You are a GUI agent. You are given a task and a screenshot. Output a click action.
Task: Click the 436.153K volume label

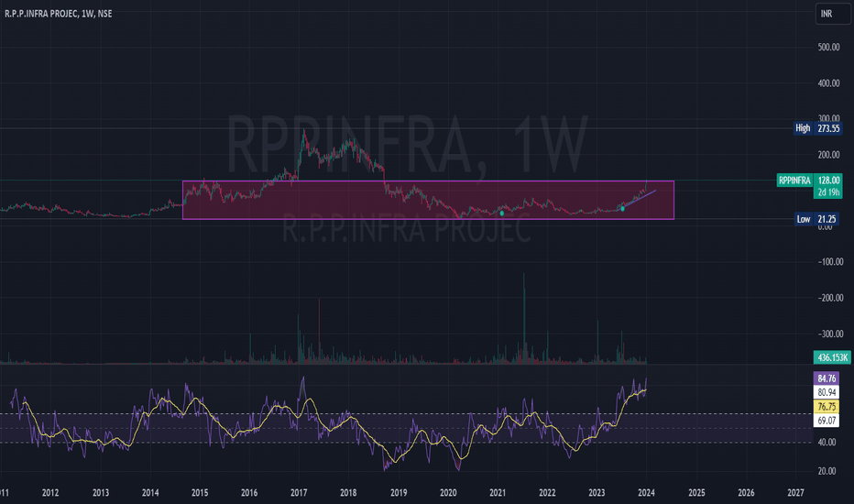point(832,357)
